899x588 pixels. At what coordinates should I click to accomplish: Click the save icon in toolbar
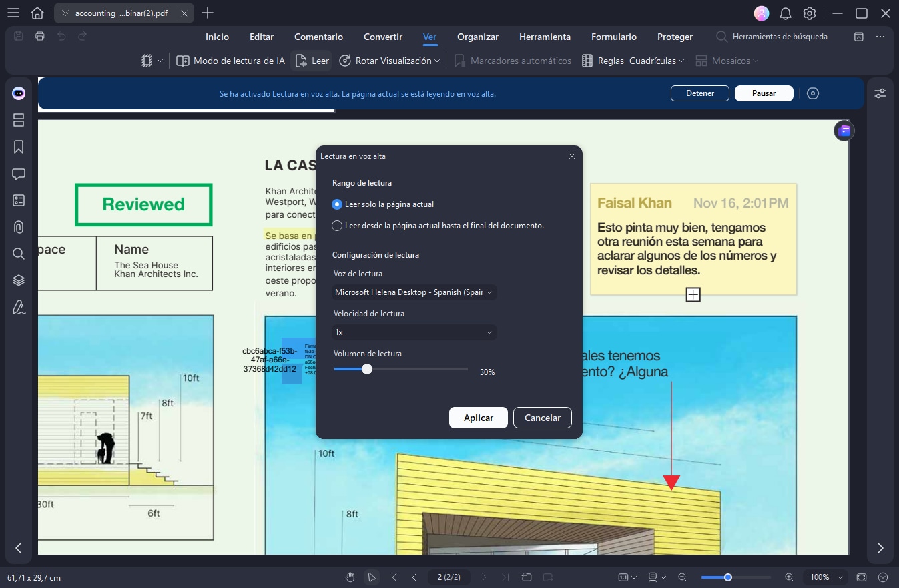click(19, 37)
